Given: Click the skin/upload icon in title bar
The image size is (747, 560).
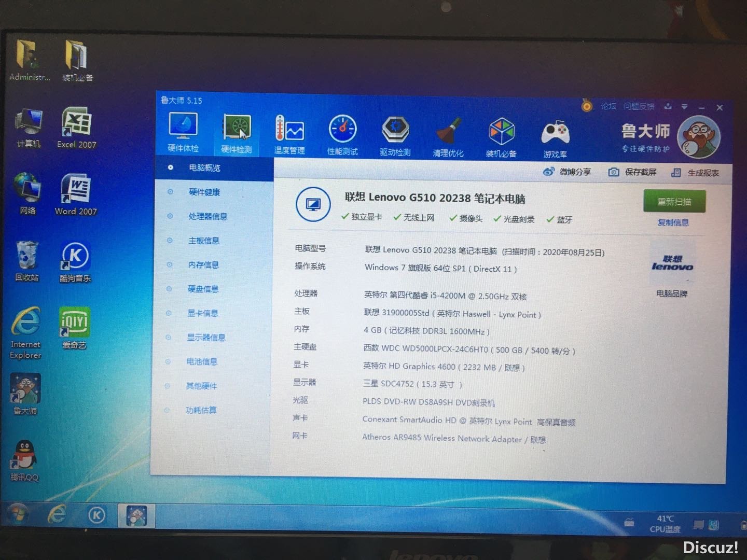Looking at the screenshot, I should (668, 106).
